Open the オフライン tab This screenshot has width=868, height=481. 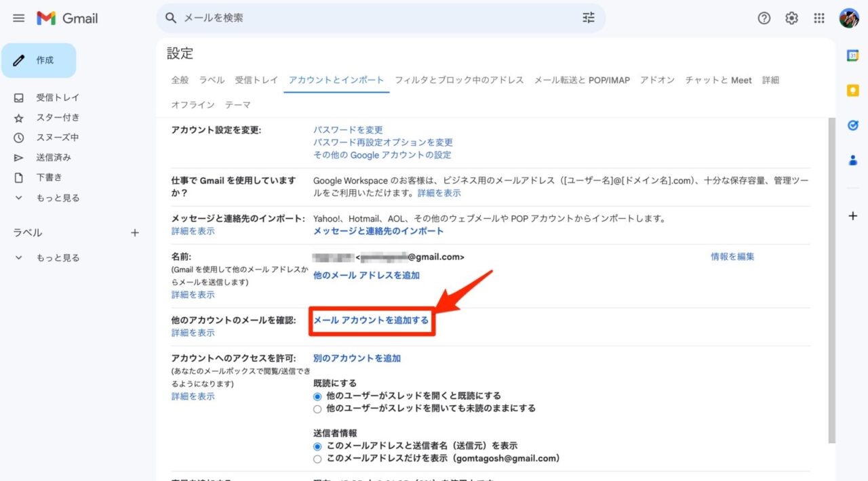[x=193, y=105]
